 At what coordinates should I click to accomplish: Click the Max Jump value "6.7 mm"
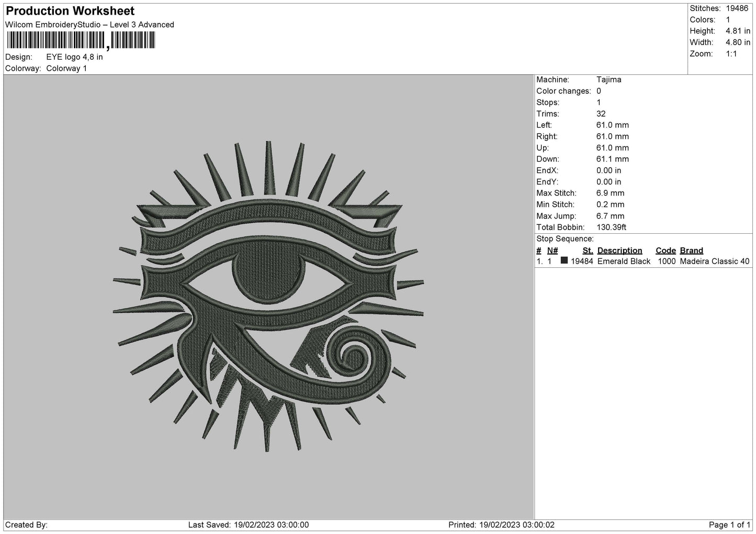[611, 216]
